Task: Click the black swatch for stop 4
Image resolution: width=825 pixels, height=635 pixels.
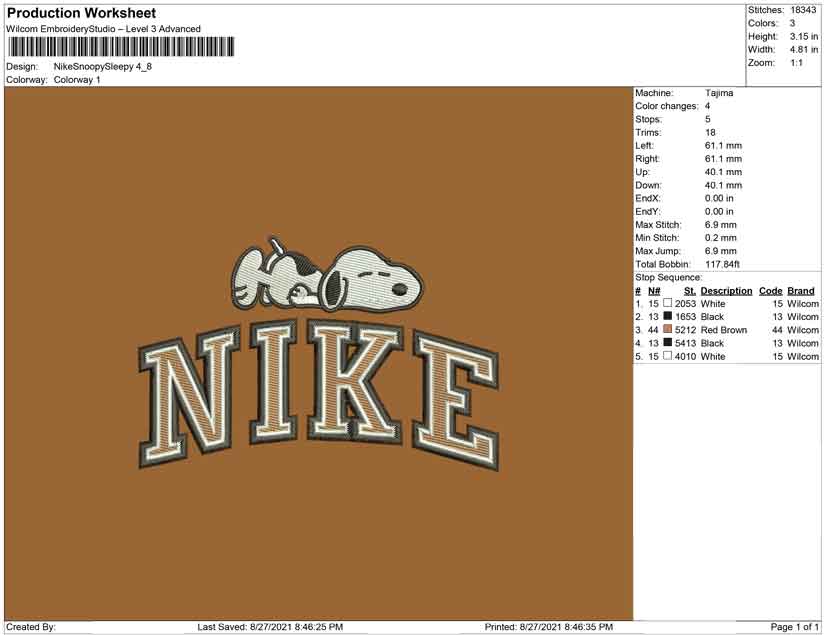Action: tap(668, 342)
